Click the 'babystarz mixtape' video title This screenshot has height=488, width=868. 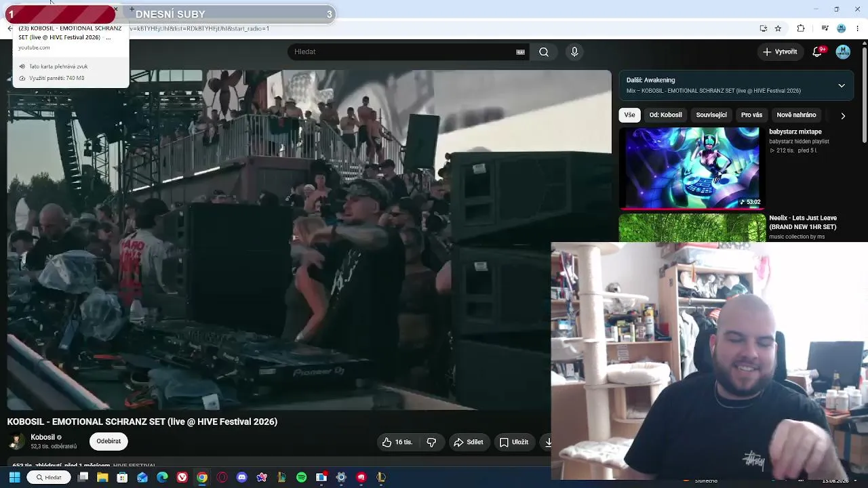[x=795, y=132]
